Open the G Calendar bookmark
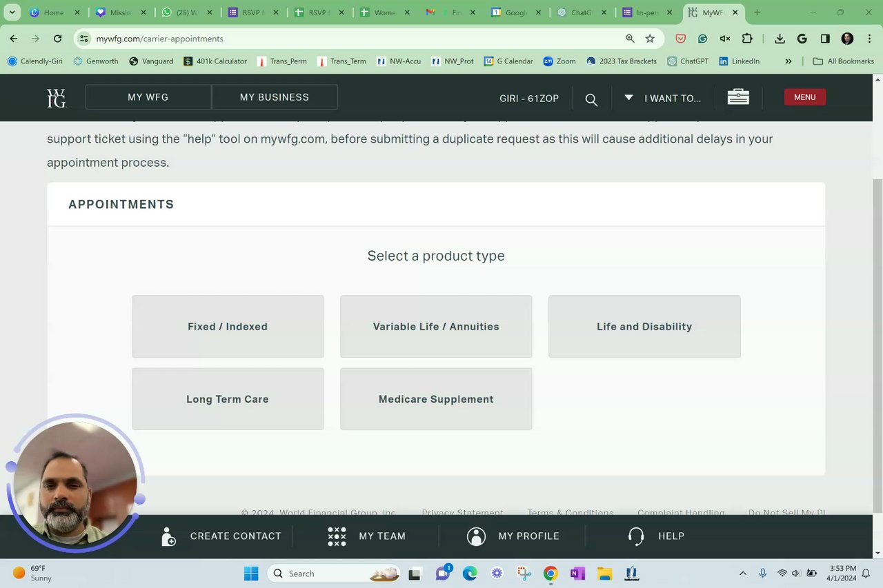The image size is (883, 588). [x=508, y=61]
